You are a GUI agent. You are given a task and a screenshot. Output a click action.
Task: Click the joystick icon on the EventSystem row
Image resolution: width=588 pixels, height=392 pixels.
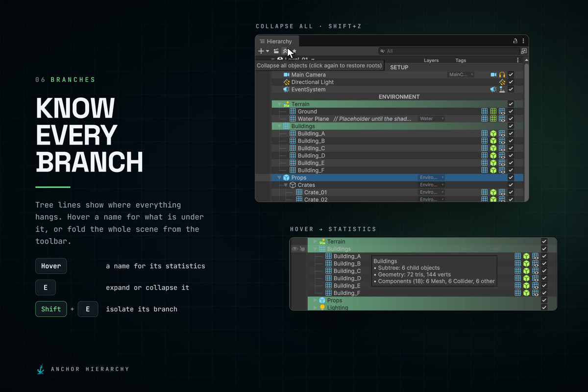point(502,90)
